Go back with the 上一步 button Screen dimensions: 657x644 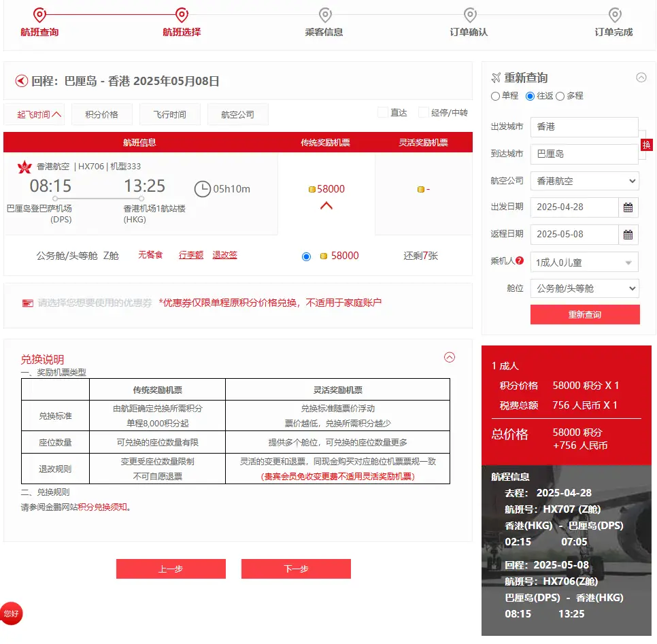tap(171, 569)
